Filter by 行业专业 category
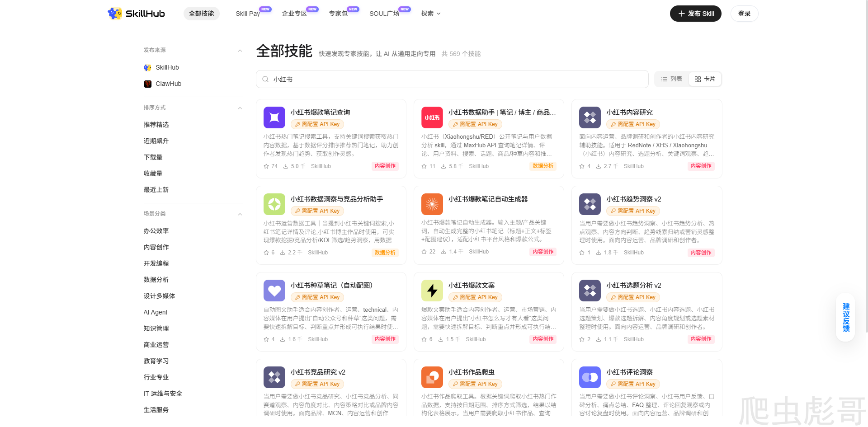 tap(156, 377)
